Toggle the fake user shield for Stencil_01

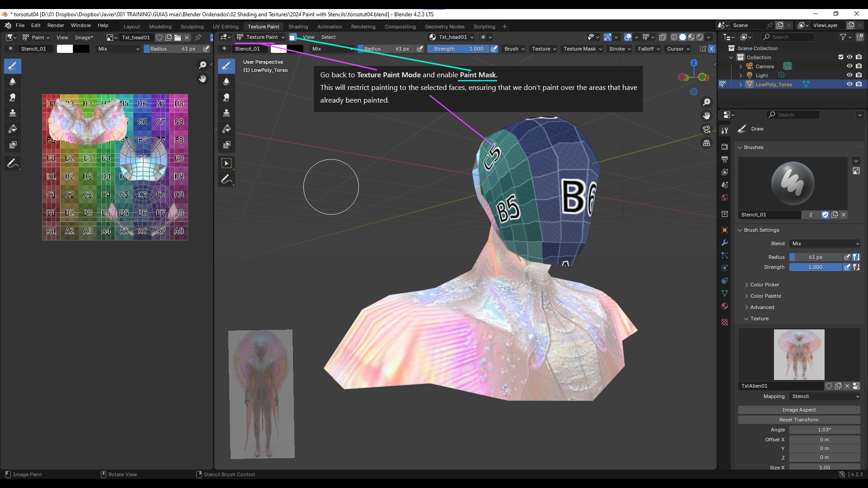click(825, 215)
